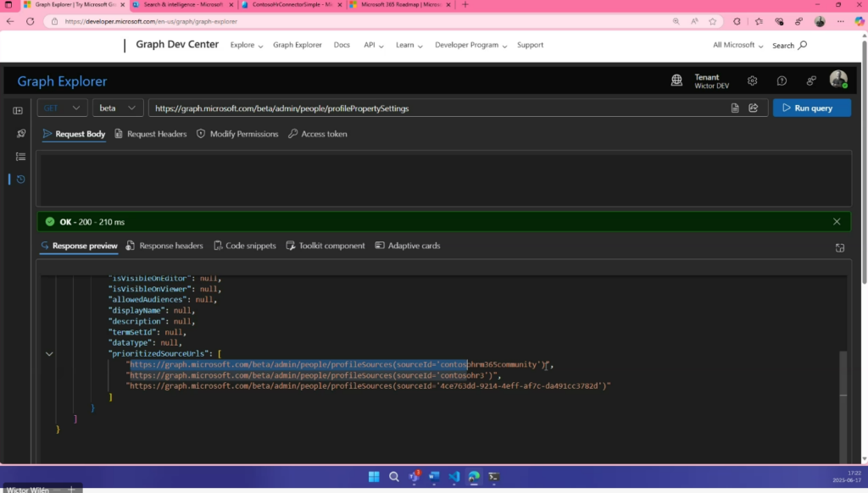Open the Copilot icon in browser
This screenshot has width=868, height=493.
click(860, 21)
